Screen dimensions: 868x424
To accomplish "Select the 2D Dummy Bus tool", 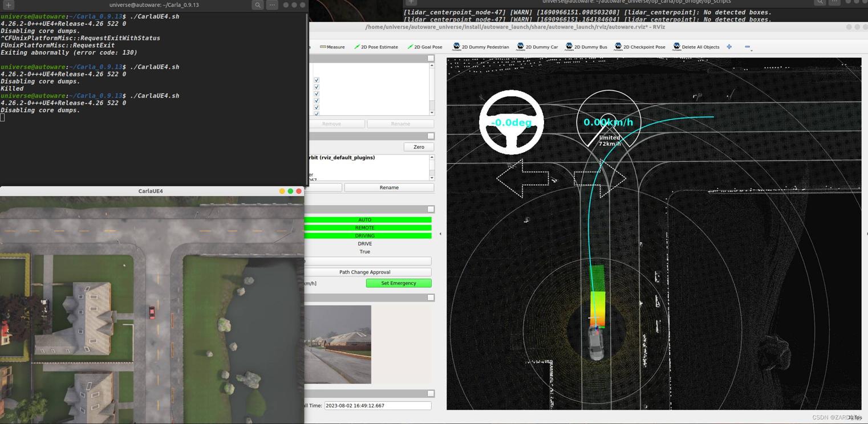I will (586, 47).
